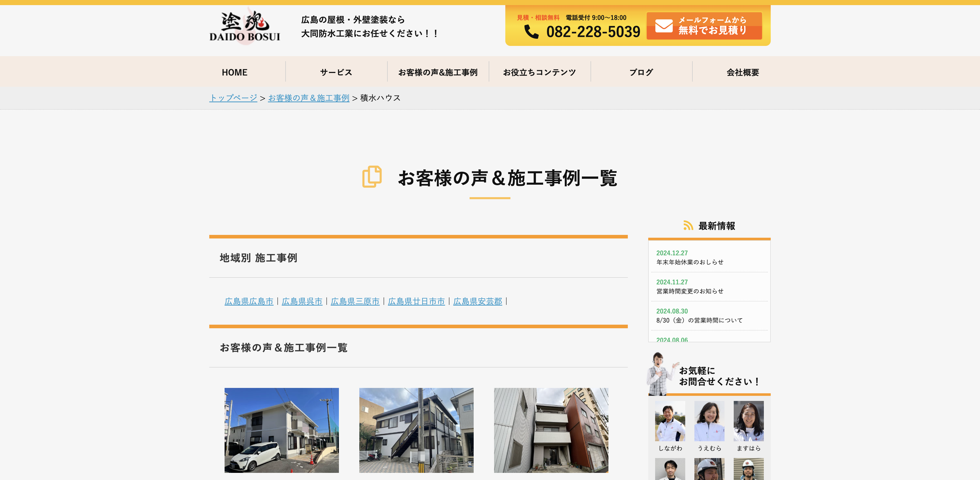Image resolution: width=980 pixels, height=480 pixels.
Task: Open the サービス menu item
Action: click(336, 72)
